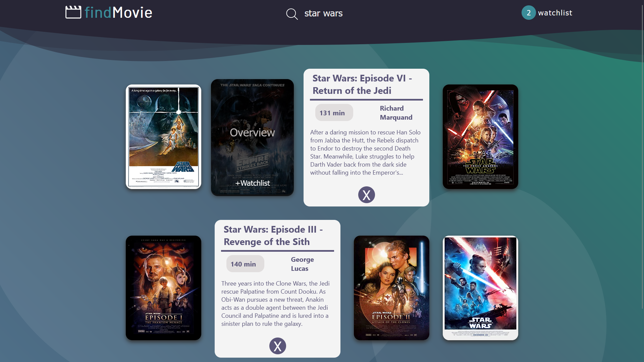Close the Revenge of the Sith overview card
This screenshot has width=644, height=362.
point(277,346)
